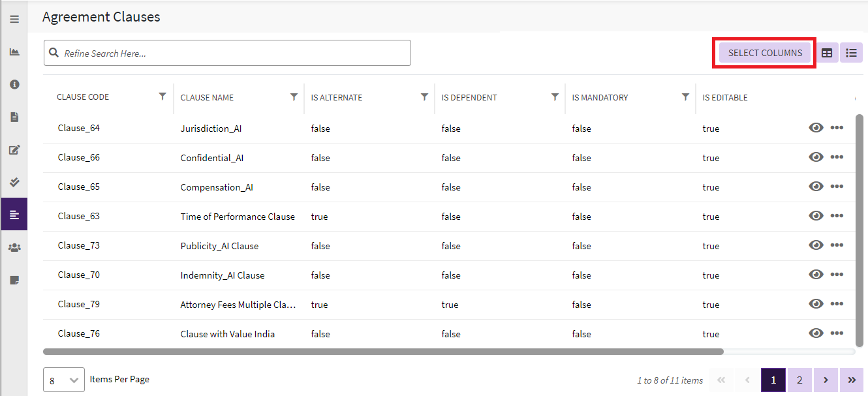
Task: Switch to grid table view
Action: [827, 53]
